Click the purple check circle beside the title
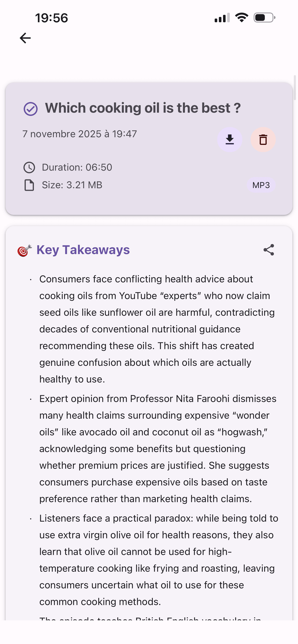The width and height of the screenshot is (298, 644). click(x=31, y=109)
